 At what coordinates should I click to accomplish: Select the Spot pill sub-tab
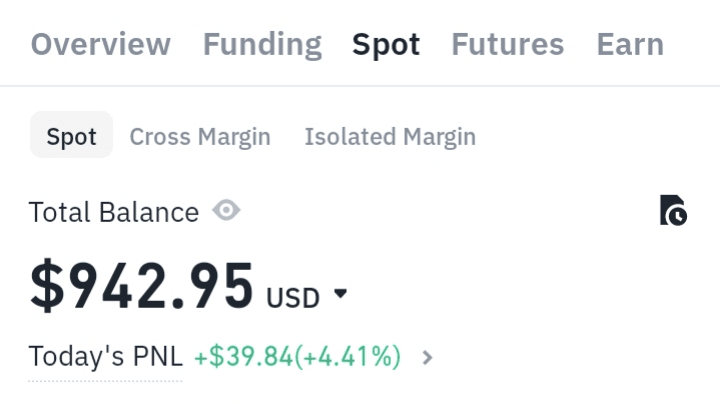[x=71, y=136]
